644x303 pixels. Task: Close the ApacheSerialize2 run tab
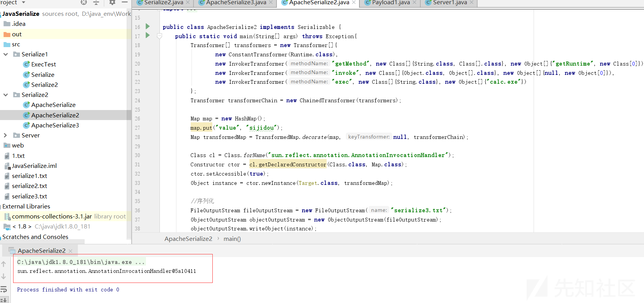pos(70,251)
